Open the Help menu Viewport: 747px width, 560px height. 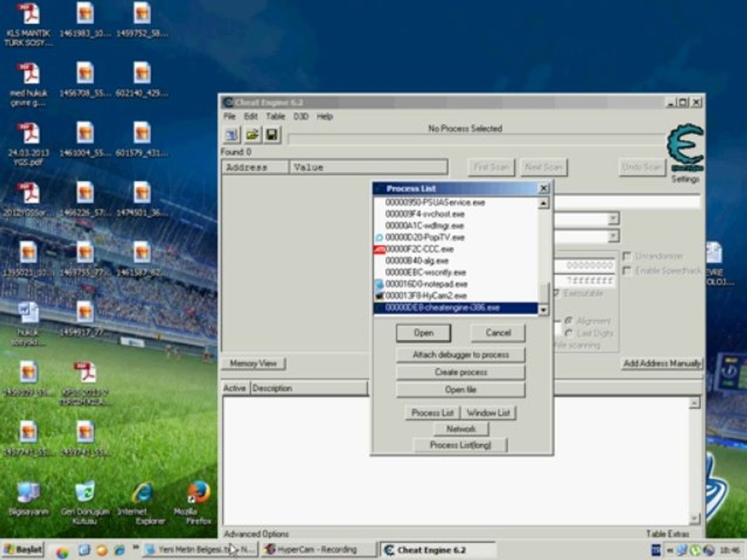click(324, 116)
